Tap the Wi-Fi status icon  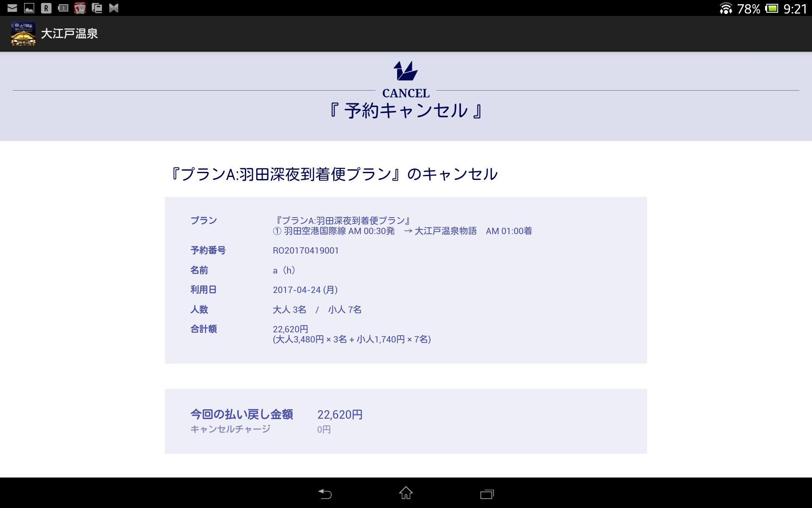point(726,8)
